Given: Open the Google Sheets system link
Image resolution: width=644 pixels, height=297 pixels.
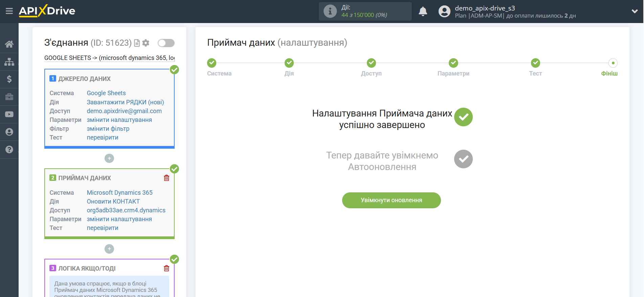Looking at the screenshot, I should click(106, 93).
